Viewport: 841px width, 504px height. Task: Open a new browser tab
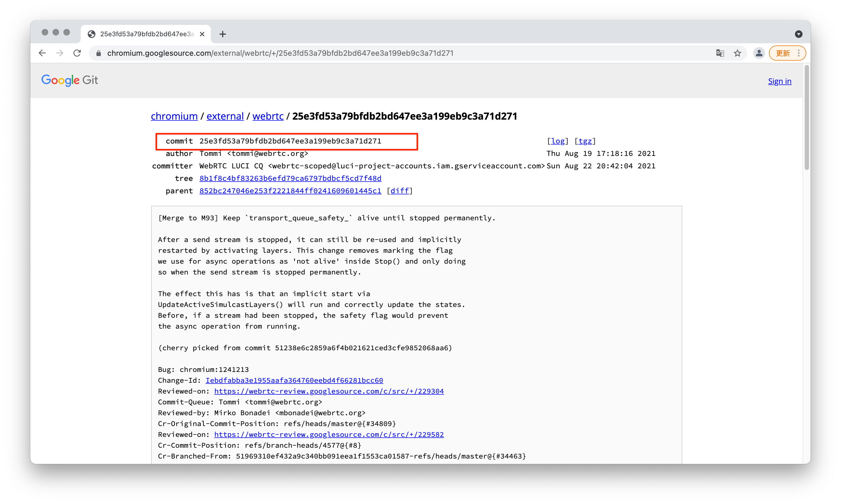coord(223,34)
